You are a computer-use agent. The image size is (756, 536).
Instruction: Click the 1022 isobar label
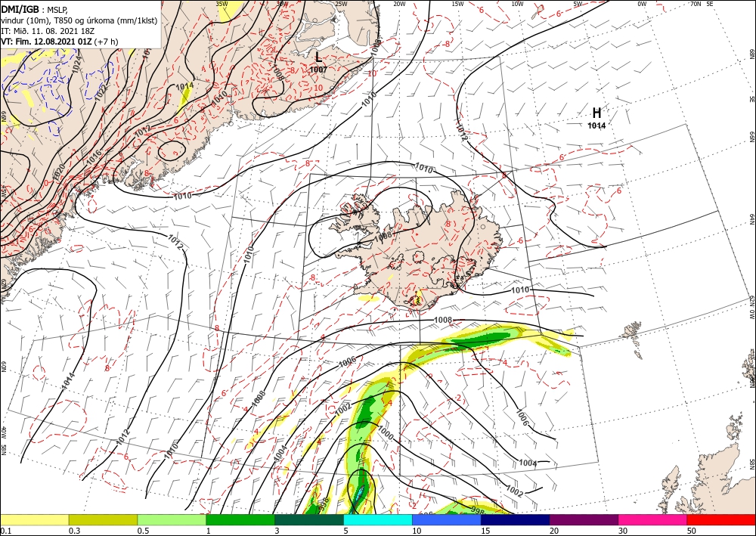[101, 91]
